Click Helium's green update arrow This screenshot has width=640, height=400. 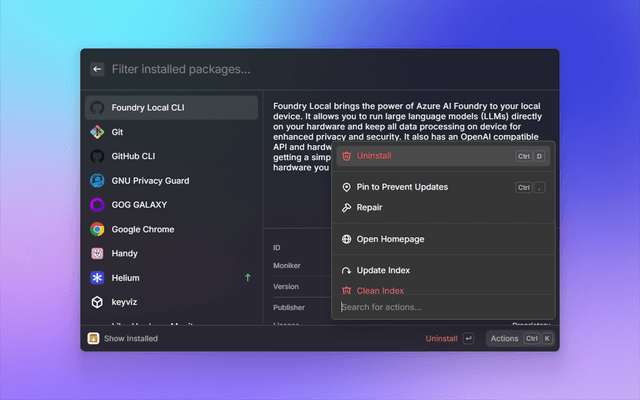[x=247, y=278]
